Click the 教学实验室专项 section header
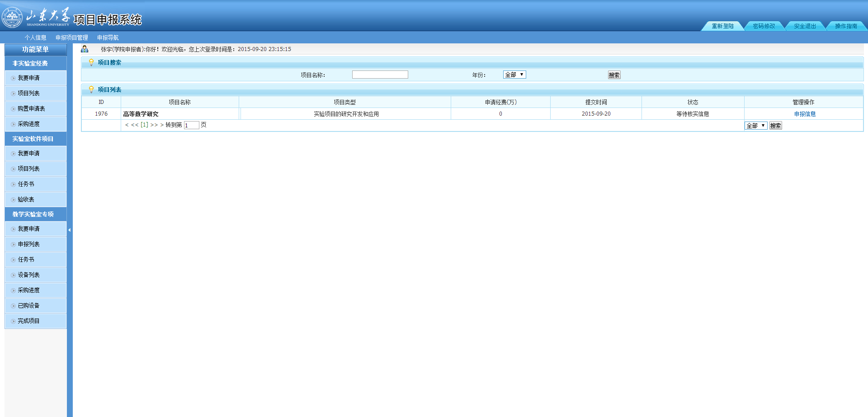 (36, 214)
